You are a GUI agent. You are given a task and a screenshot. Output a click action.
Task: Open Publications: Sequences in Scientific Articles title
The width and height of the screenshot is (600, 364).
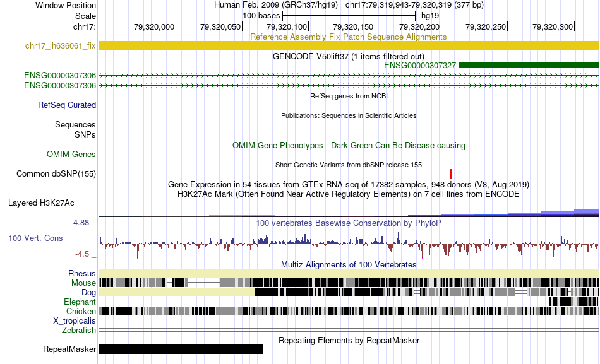(x=349, y=115)
